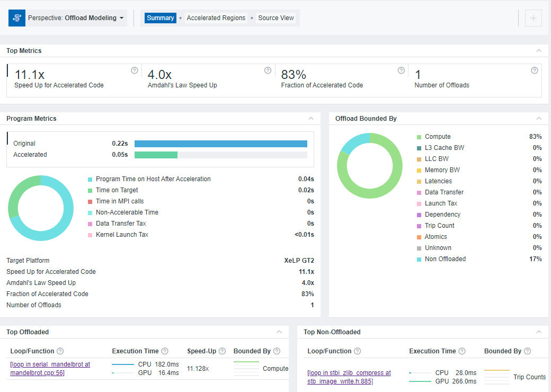Collapse the Offload Bounded By panel
Viewport: 551px width, 392px height.
pyautogui.click(x=539, y=119)
